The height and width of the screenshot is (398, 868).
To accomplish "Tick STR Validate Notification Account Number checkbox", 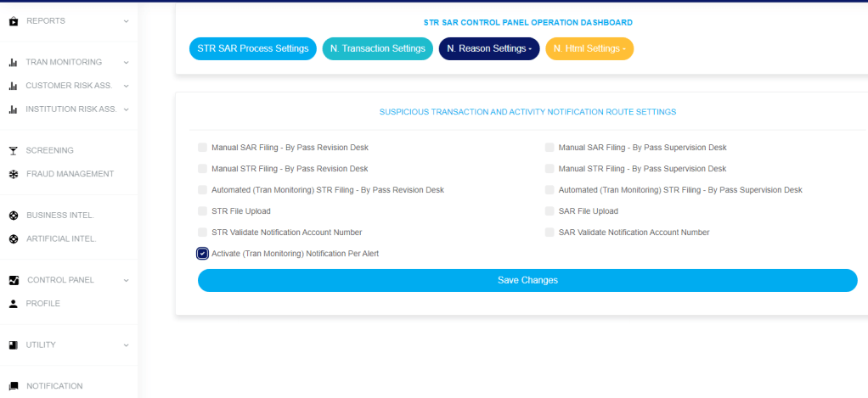I will [203, 233].
